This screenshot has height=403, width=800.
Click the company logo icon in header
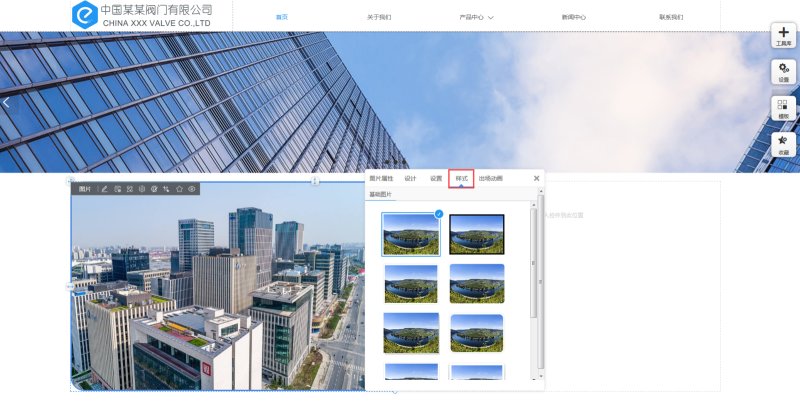click(85, 14)
